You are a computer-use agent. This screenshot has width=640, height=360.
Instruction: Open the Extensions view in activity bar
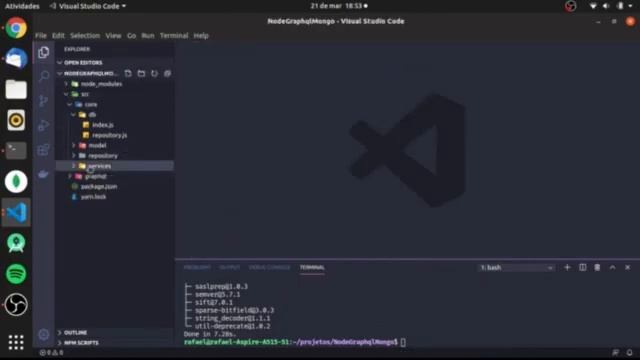(44, 149)
